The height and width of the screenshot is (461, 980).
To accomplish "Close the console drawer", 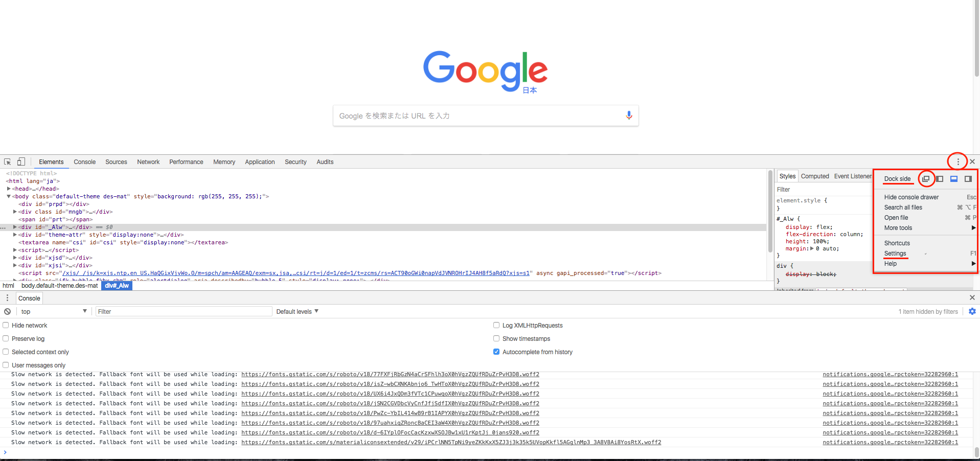I will [972, 297].
